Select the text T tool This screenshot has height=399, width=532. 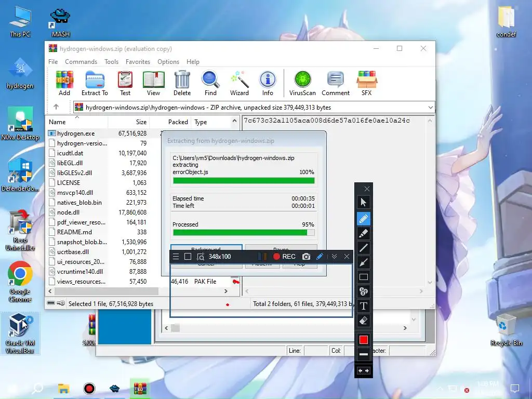(x=363, y=306)
